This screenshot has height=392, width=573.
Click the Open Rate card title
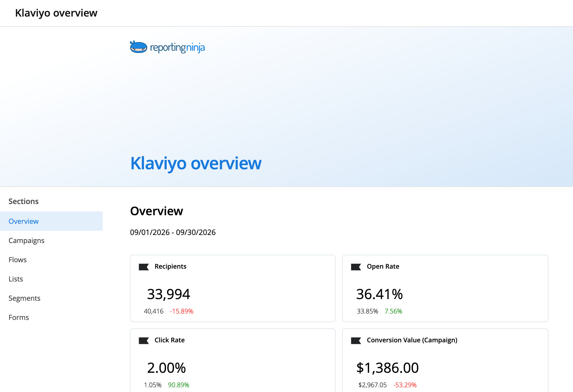383,266
